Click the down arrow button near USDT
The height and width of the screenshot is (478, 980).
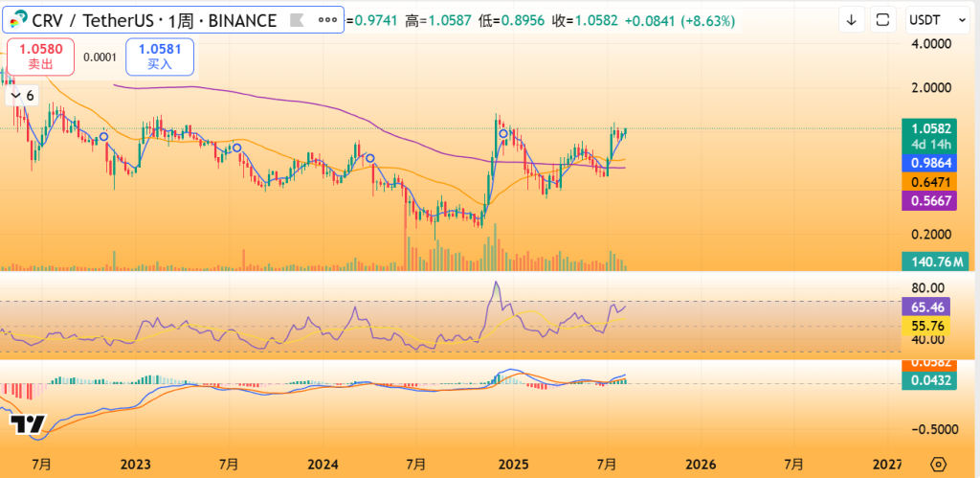pos(851,20)
